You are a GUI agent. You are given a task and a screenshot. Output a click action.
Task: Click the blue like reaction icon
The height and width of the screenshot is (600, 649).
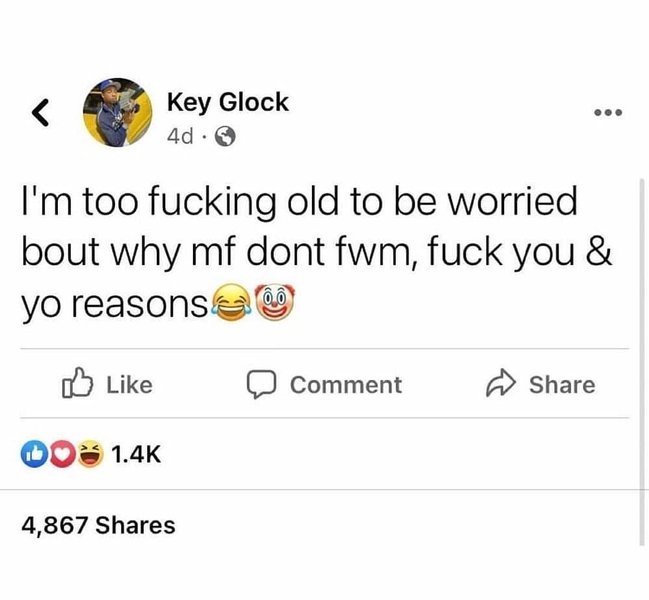point(34,454)
